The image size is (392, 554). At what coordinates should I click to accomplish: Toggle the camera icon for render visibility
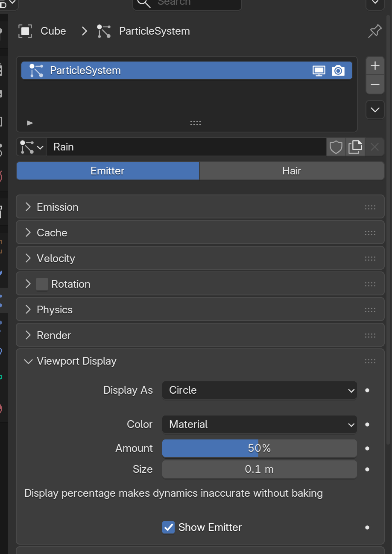338,71
